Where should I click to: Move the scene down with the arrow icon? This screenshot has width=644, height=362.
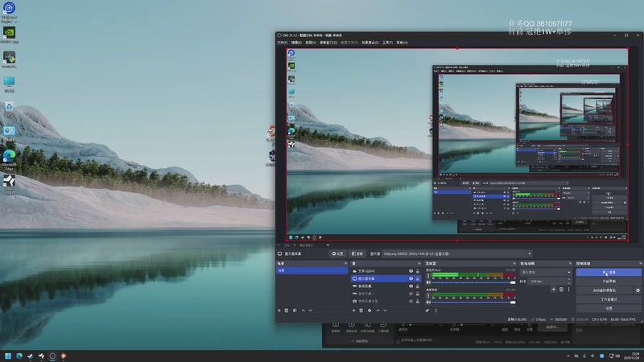311,311
